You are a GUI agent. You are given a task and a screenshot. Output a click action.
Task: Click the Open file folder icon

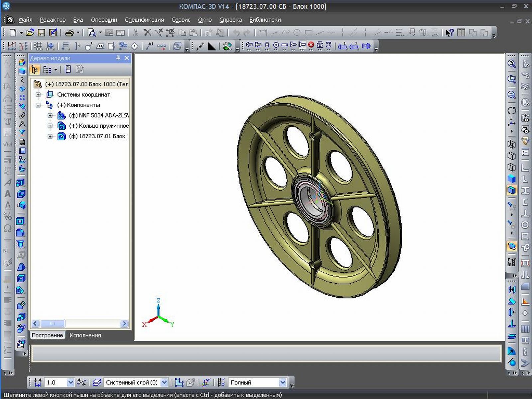(30, 33)
